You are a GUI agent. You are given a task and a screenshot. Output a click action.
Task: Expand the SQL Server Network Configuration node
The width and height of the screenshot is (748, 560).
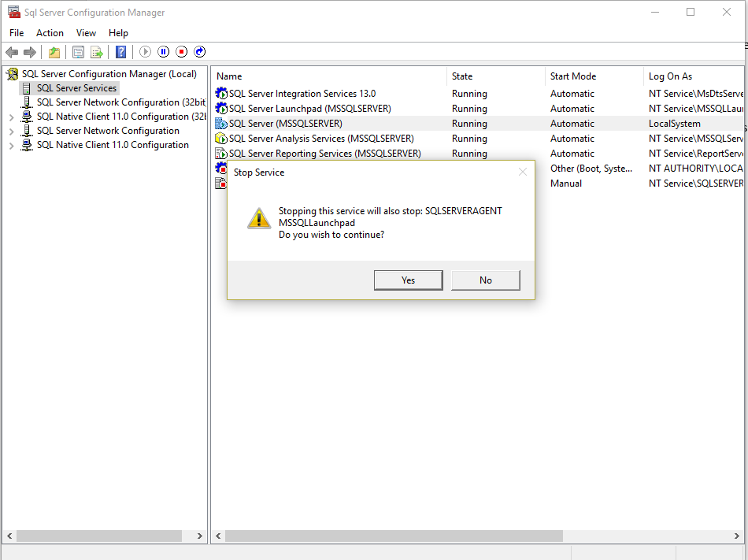(12, 132)
